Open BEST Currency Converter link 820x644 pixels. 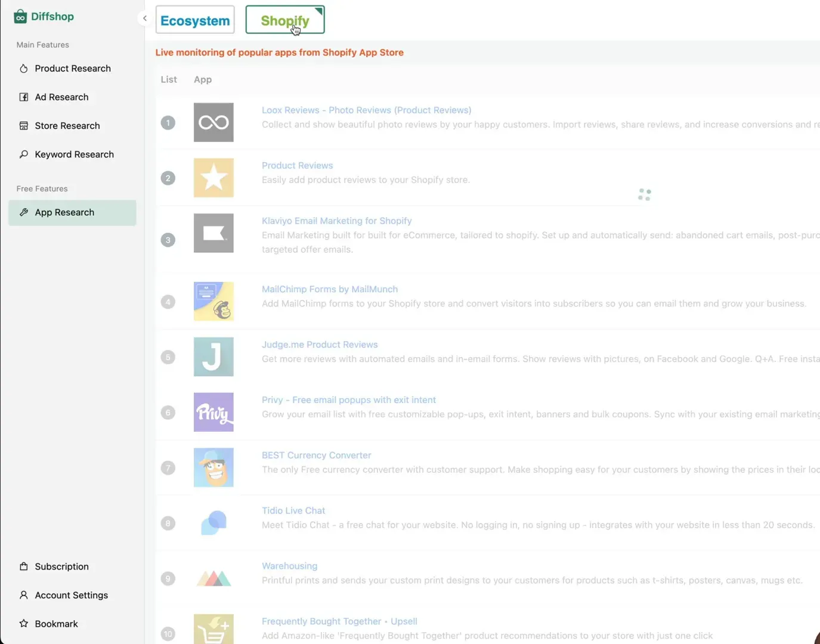click(x=316, y=456)
